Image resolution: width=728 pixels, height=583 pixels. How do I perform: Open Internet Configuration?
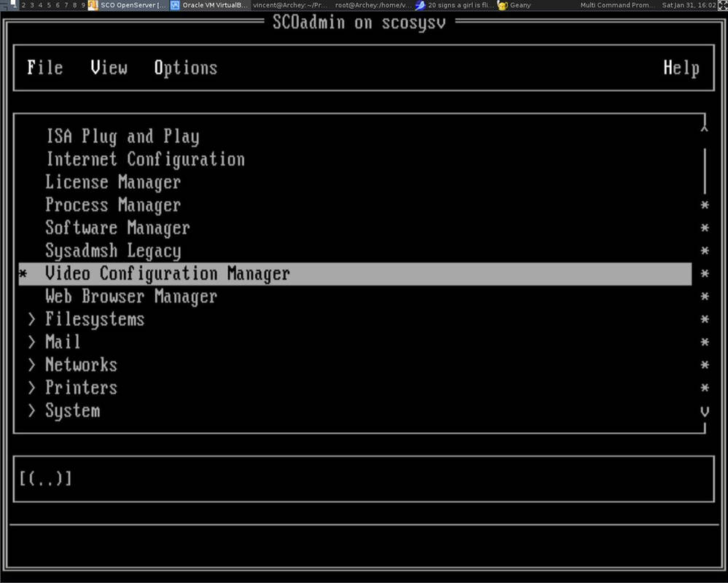point(145,159)
